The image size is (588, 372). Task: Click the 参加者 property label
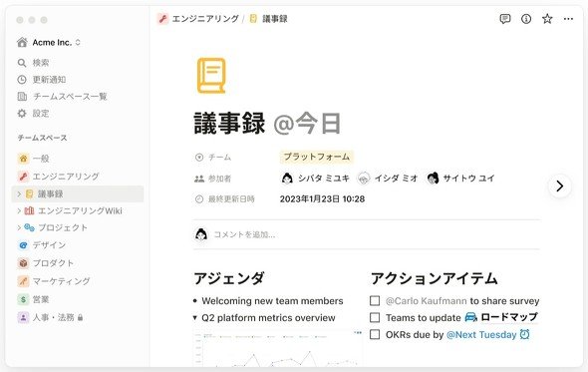(213, 179)
